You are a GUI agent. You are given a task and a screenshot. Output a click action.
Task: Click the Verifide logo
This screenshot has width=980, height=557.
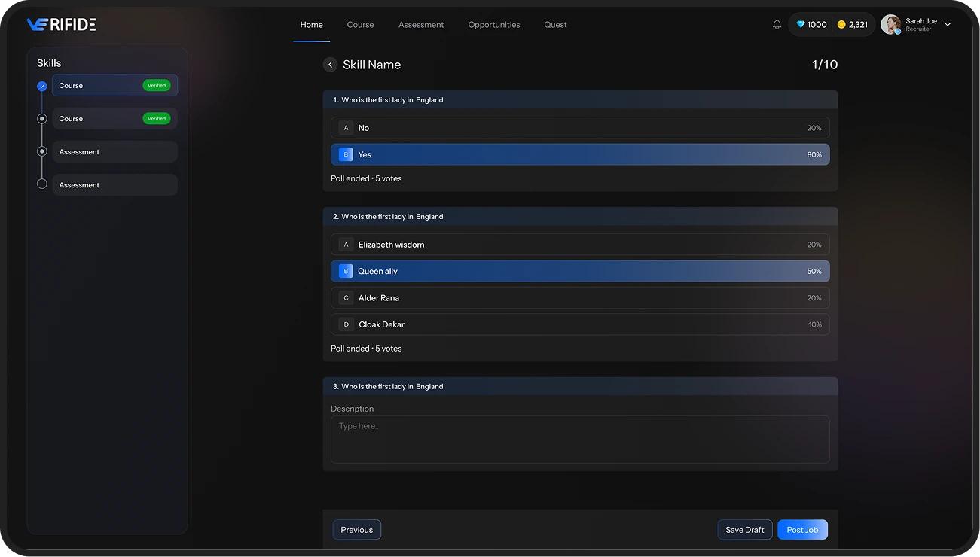pos(62,25)
